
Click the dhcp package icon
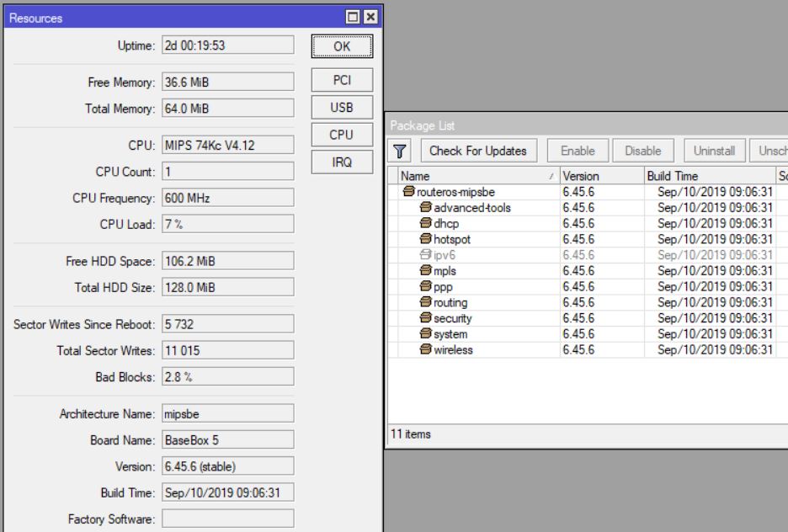click(426, 223)
